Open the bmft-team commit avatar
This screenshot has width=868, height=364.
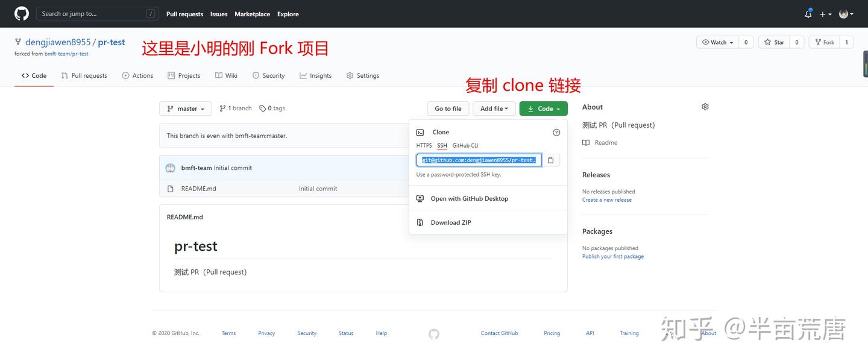coord(171,168)
